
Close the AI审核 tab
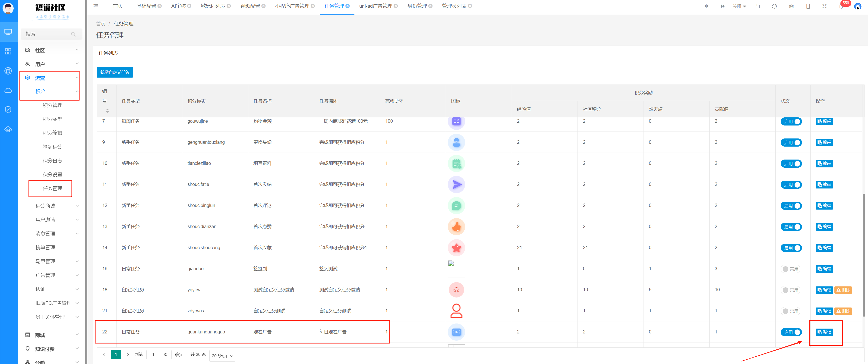coord(189,6)
